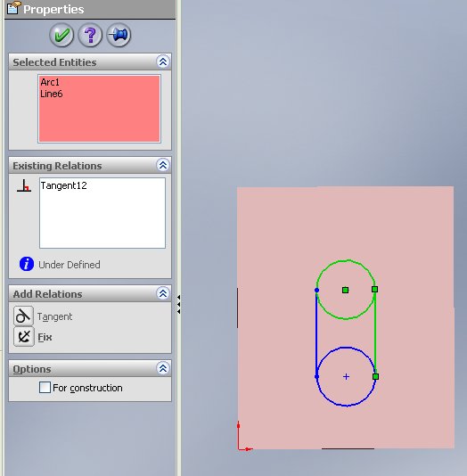Open help with the question mark icon
Image resolution: width=467 pixels, height=476 pixels.
click(x=90, y=35)
